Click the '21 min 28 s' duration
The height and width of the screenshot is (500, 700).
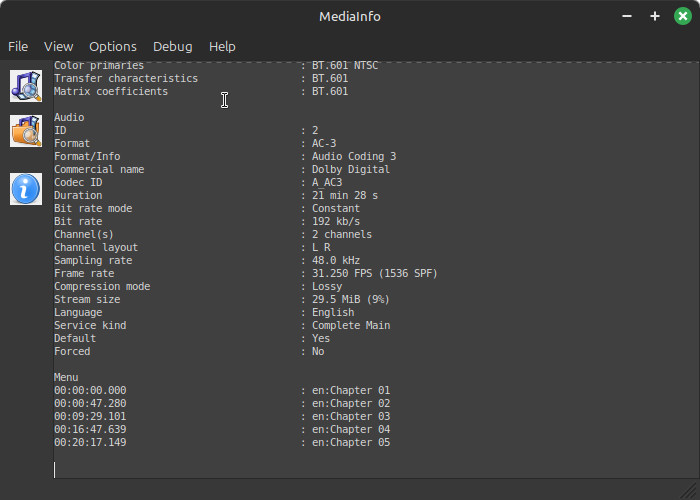345,195
